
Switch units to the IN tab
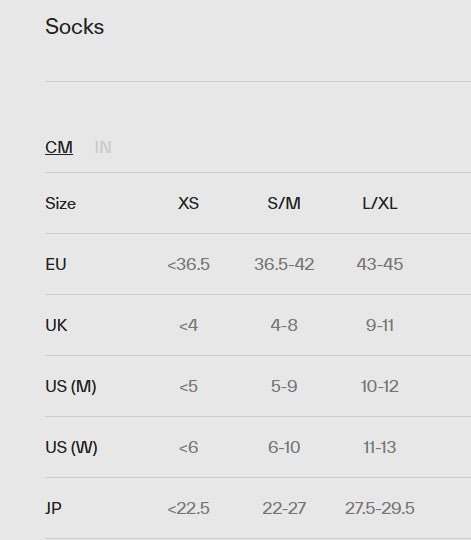pos(103,147)
